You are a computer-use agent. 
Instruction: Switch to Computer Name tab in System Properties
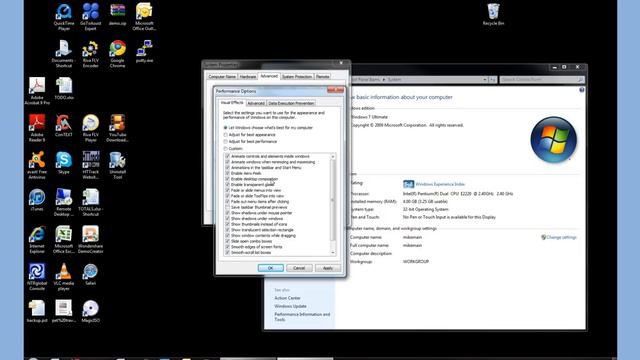click(x=222, y=77)
